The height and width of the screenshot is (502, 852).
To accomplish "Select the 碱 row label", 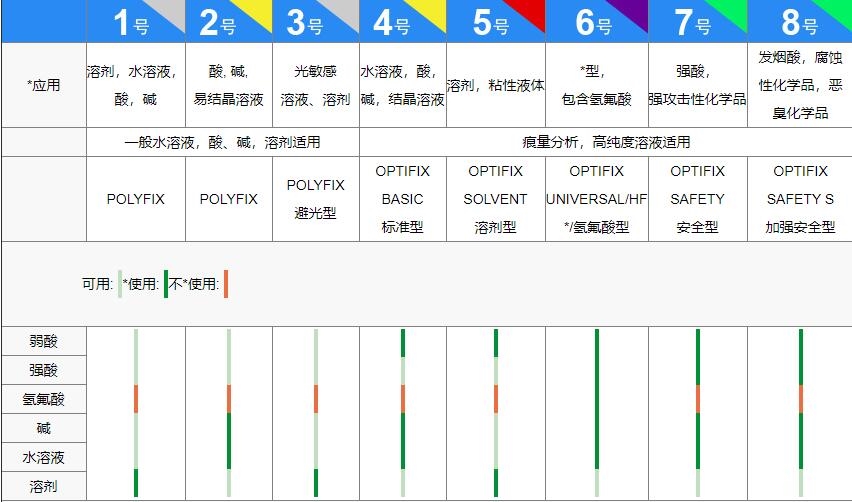I will point(43,428).
